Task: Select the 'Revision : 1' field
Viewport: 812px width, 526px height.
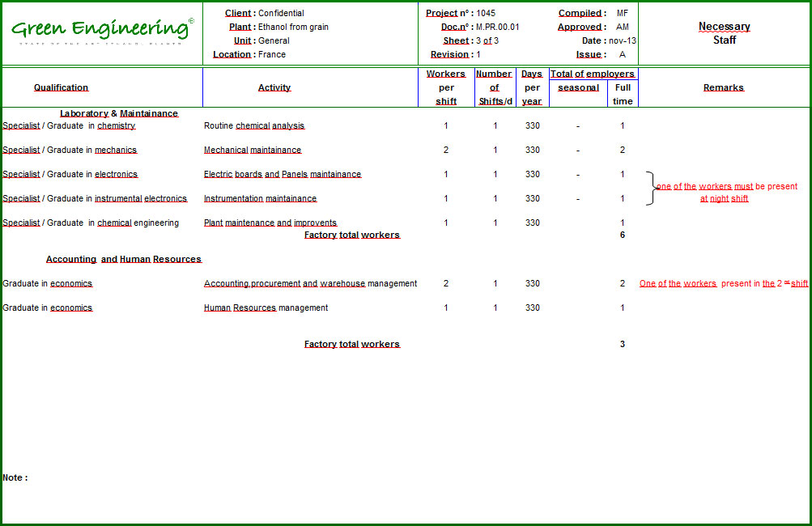Action: coord(455,54)
